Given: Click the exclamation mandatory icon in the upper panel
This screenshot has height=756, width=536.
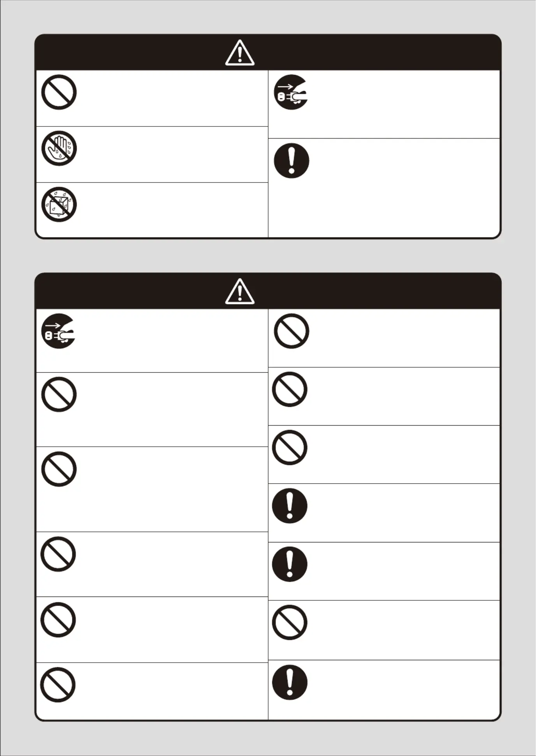Looking at the screenshot, I should (x=292, y=161).
